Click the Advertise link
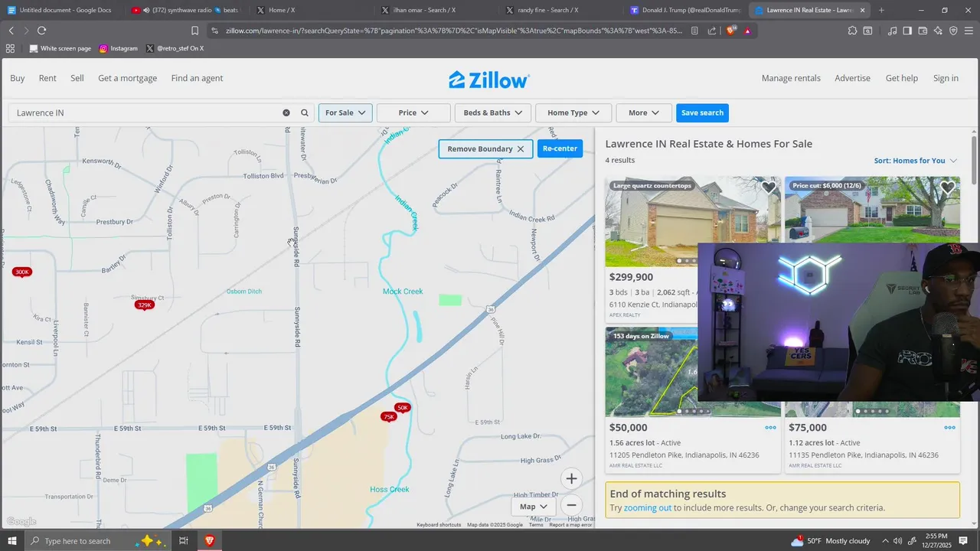 click(x=852, y=78)
